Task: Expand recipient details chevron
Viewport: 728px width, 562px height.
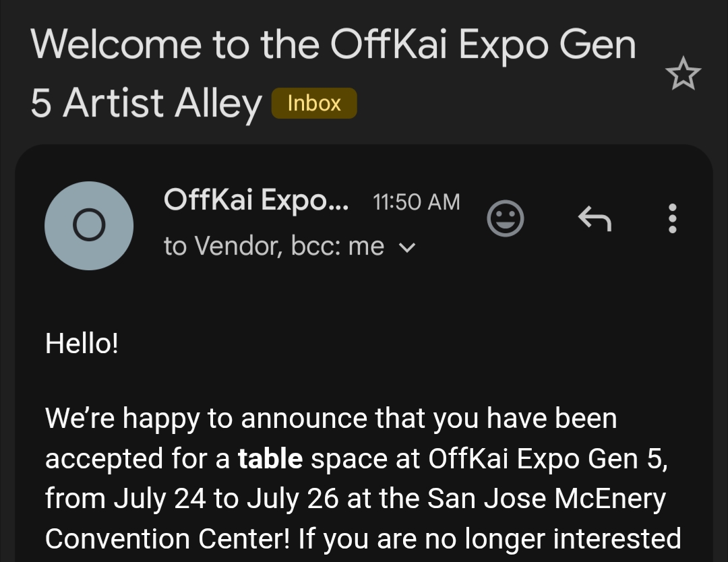Action: (407, 248)
